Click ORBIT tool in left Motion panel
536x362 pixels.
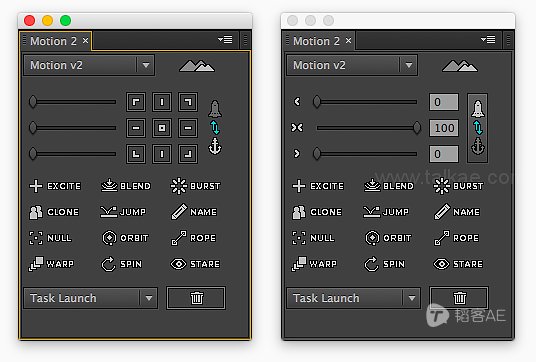(x=125, y=238)
